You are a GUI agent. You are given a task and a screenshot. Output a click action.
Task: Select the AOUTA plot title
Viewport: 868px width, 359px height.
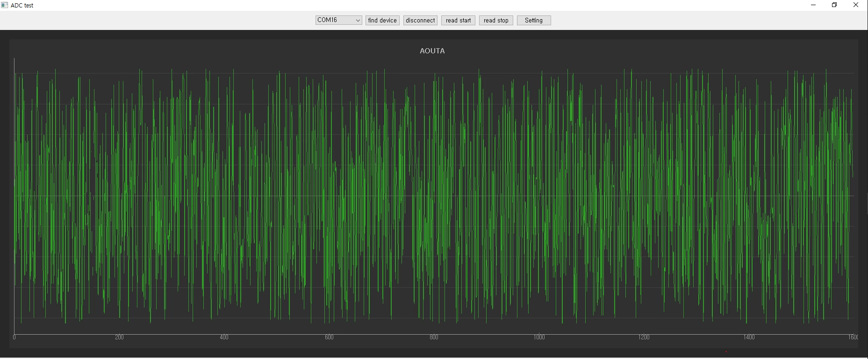432,51
